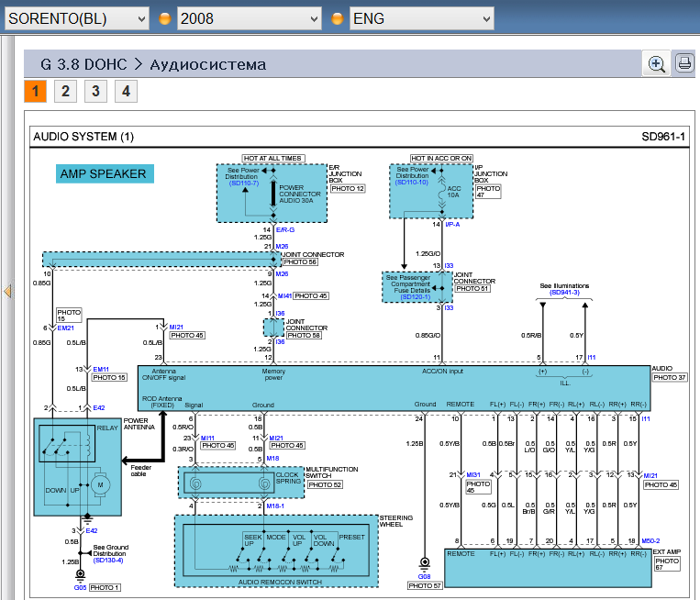
Task: Open the SD110-7 power distribution link
Action: (x=244, y=183)
